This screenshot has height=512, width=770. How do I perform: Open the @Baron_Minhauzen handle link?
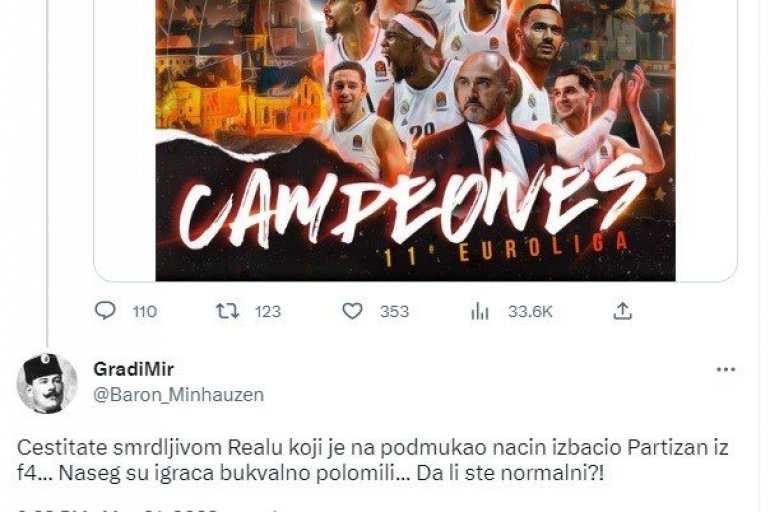[x=179, y=395]
